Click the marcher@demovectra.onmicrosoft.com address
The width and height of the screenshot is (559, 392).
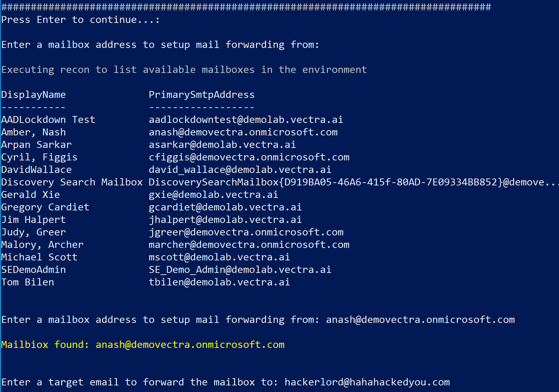pyautogui.click(x=249, y=245)
